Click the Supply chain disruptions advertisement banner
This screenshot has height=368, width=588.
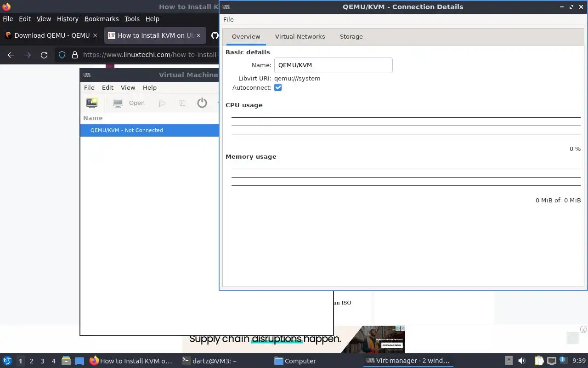[x=294, y=339]
